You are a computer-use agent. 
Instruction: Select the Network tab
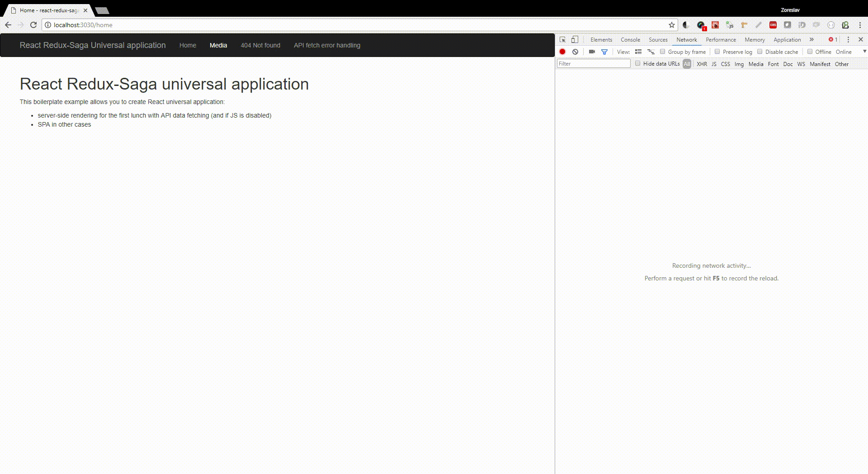click(687, 40)
